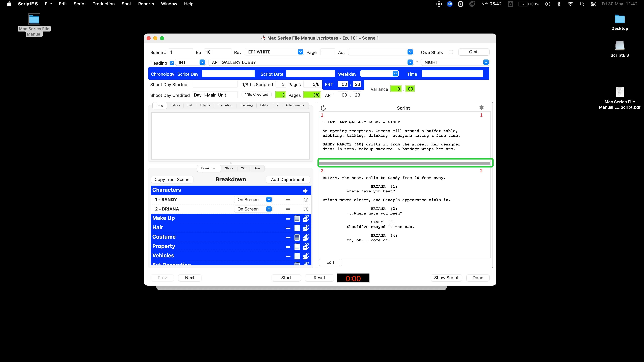This screenshot has width=644, height=362.
Task: Switch to the Shots tab
Action: tap(229, 168)
